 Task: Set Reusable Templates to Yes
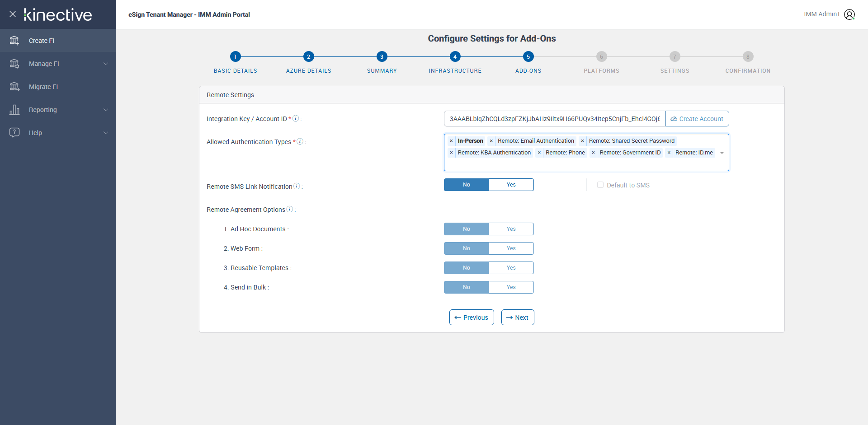tap(511, 268)
